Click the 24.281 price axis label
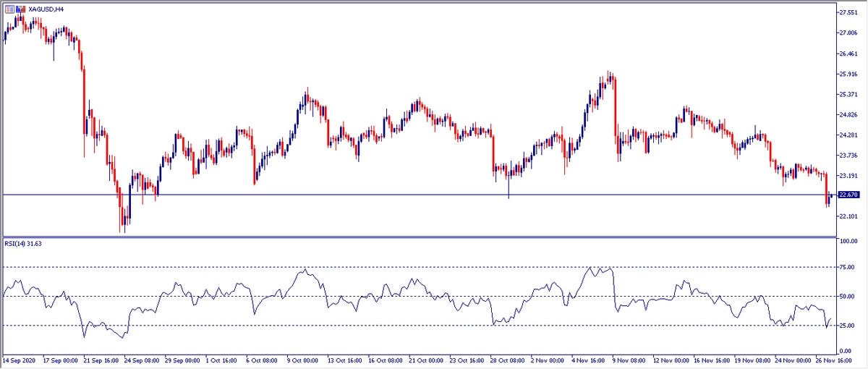This screenshot has height=369, width=868. (848, 135)
